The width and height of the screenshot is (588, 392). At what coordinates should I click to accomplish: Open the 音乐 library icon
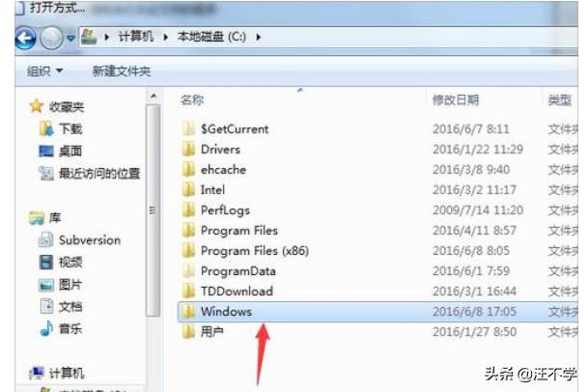[x=46, y=328]
